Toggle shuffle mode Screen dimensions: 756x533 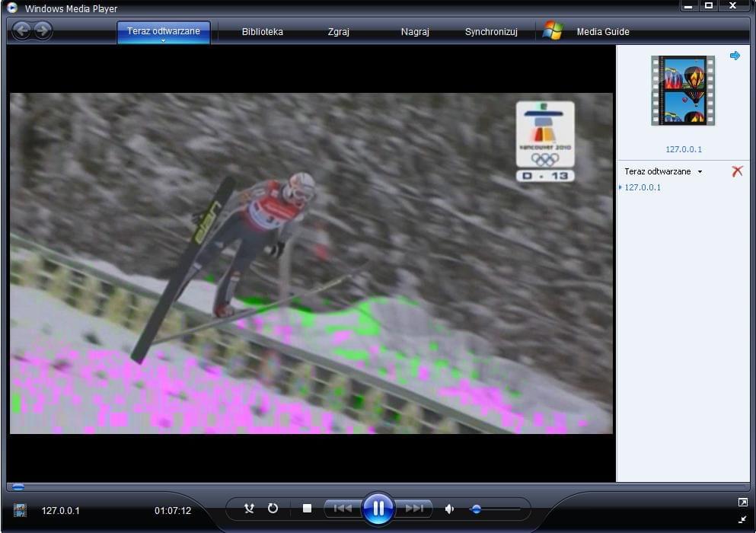click(249, 508)
